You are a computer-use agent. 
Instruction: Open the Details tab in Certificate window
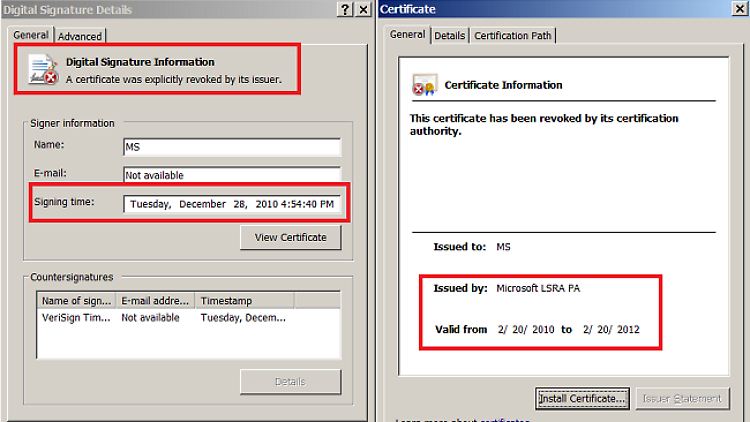[x=450, y=35]
